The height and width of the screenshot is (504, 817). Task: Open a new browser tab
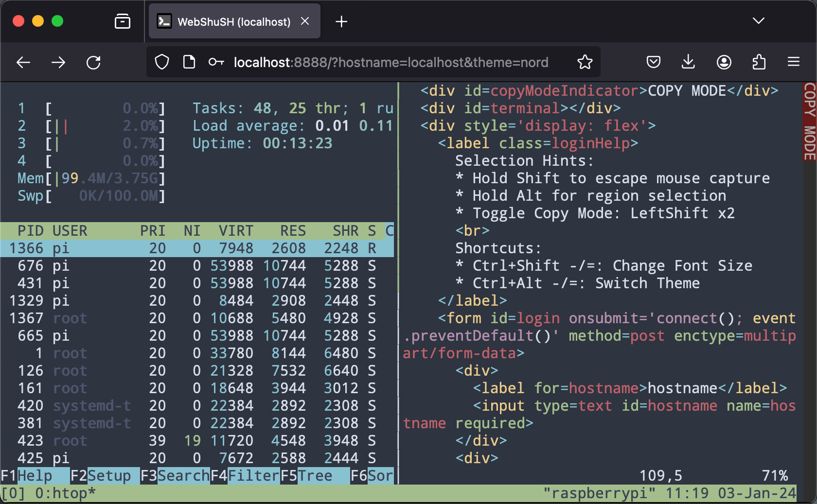tap(341, 21)
